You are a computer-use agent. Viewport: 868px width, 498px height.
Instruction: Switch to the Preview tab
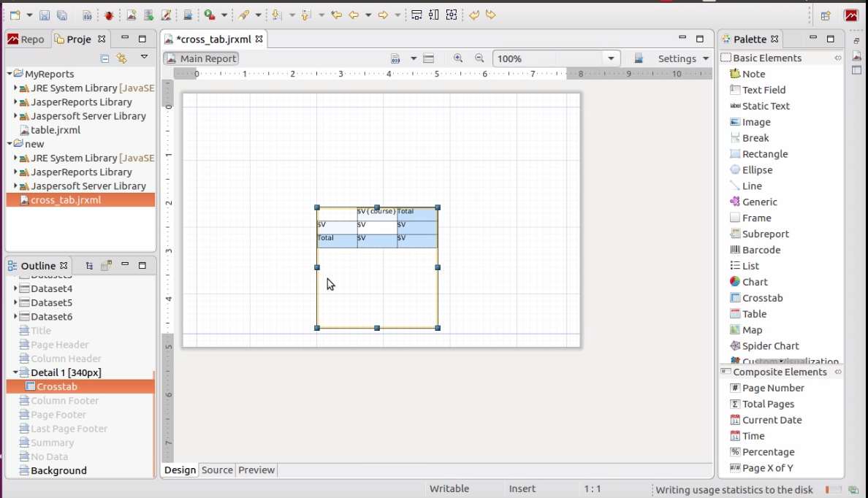[x=256, y=470]
